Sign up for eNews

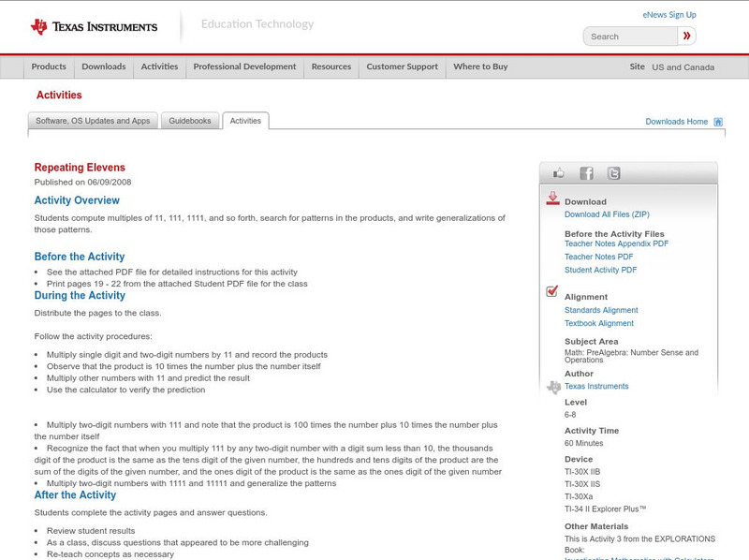(x=669, y=13)
